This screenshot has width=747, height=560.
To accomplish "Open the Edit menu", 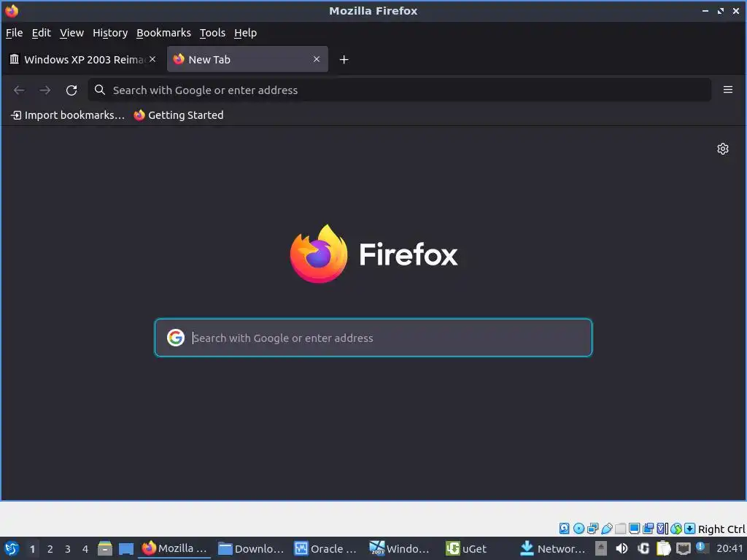I will 41,33.
